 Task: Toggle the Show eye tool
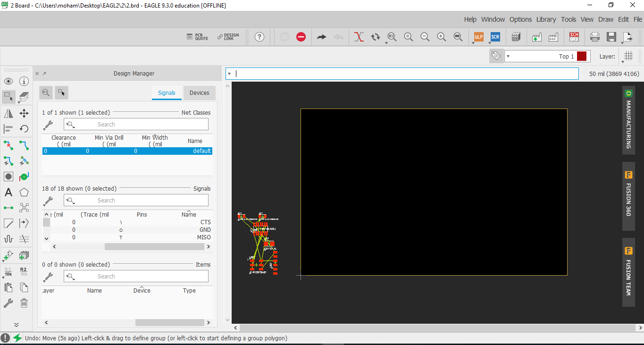point(8,81)
